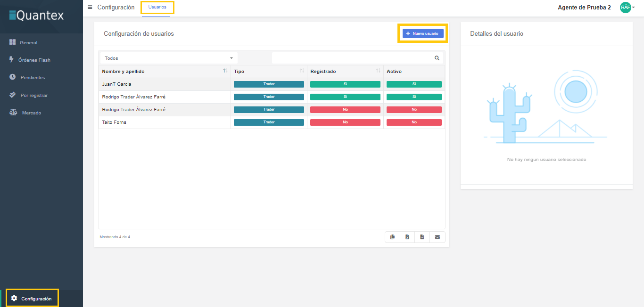This screenshot has height=307, width=644.
Task: Click the Nuevo usuario button
Action: click(x=422, y=33)
